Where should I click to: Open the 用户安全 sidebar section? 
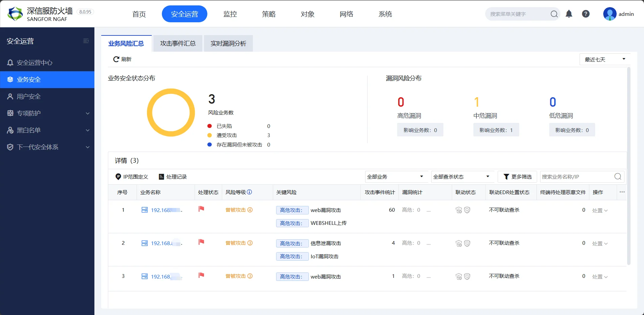click(28, 96)
